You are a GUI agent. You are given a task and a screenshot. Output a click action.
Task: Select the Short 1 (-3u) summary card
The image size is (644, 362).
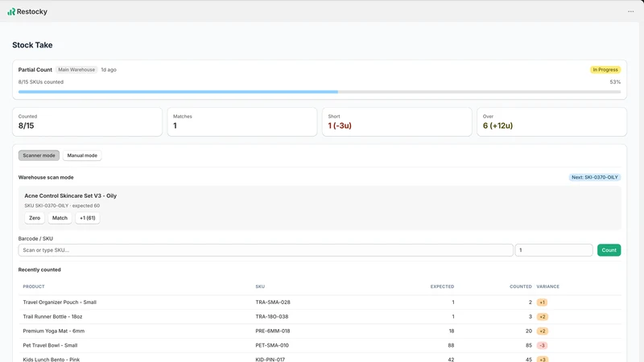(397, 122)
